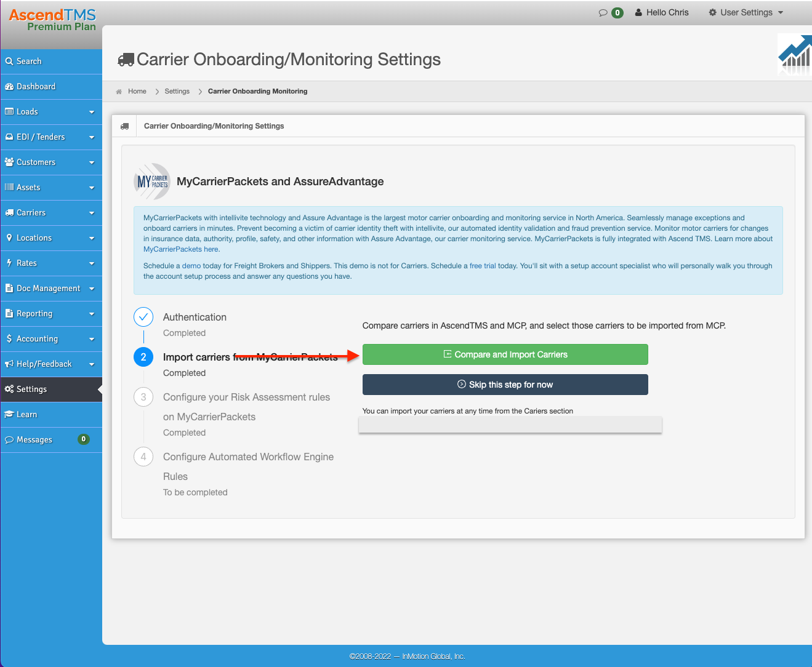This screenshot has width=812, height=667.
Task: Go to Home breadcrumb link
Action: 137,92
